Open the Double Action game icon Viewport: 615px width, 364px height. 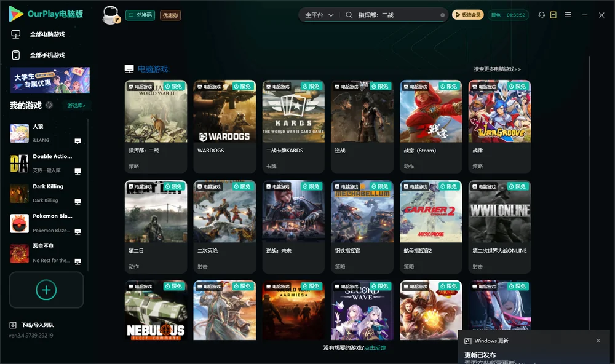19,164
